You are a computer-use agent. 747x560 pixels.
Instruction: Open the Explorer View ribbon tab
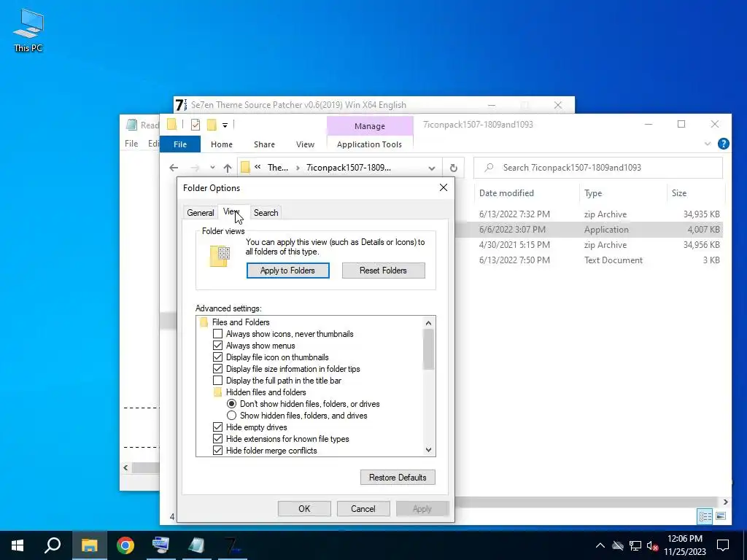(305, 144)
